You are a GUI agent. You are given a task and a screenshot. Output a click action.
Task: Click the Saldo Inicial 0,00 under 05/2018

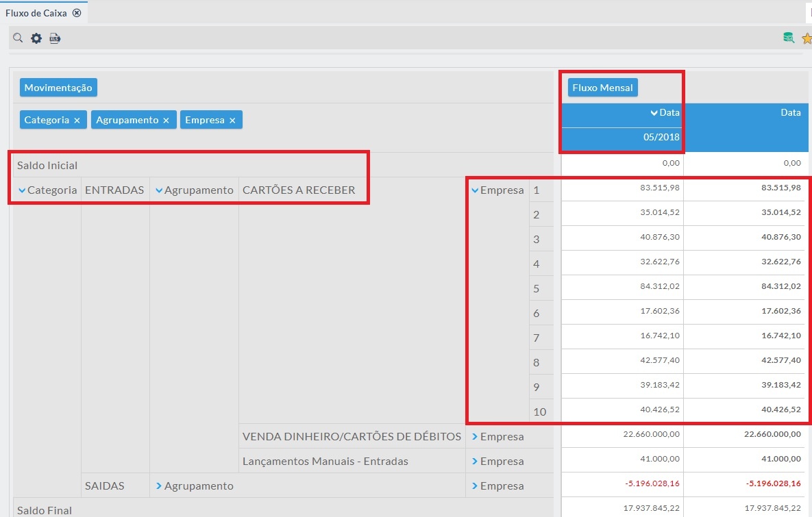(671, 163)
